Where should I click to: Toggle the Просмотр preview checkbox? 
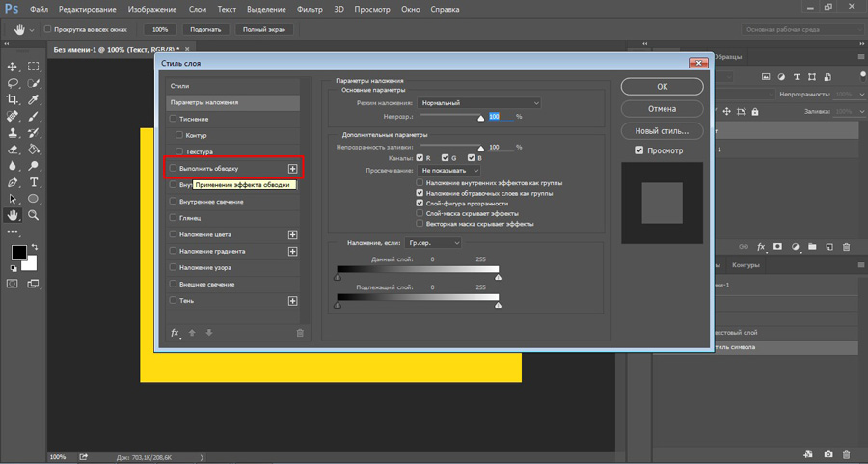[639, 150]
